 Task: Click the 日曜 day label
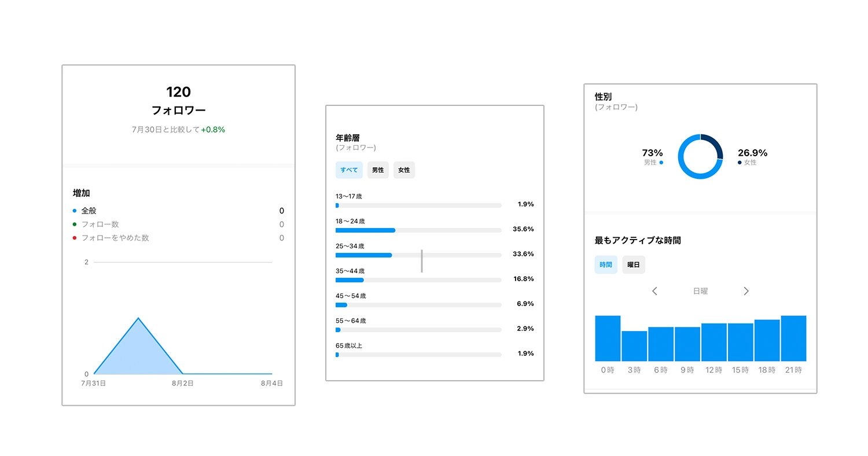pos(700,291)
